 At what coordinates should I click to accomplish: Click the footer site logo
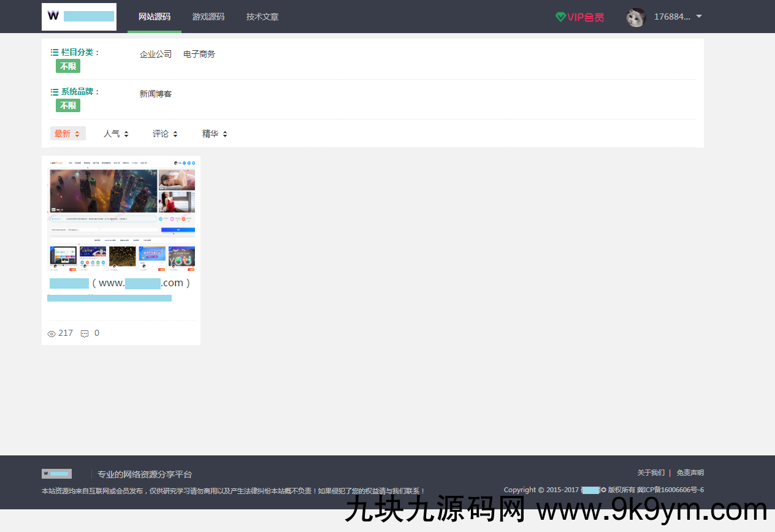tap(56, 473)
